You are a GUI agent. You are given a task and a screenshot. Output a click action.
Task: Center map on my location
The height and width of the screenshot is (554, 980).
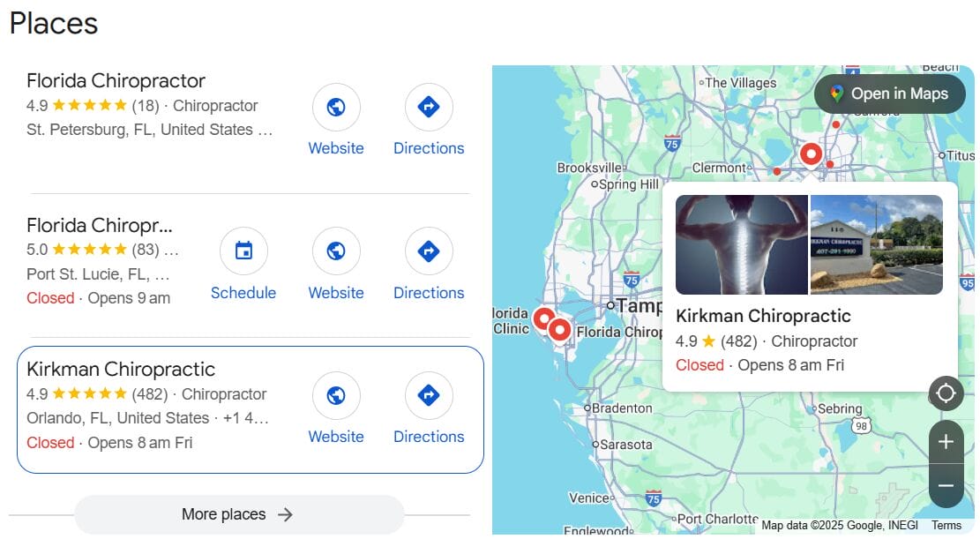[946, 393]
